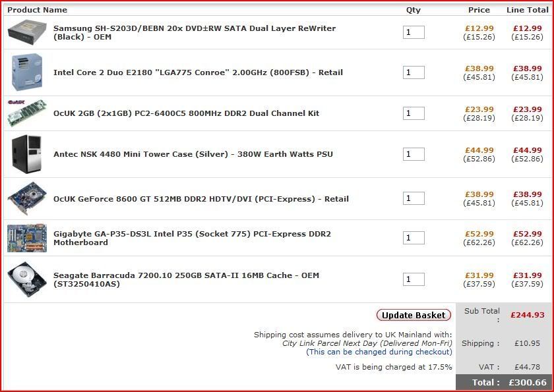This screenshot has width=554, height=392.
Task: Select the quantity field for Antec case
Action: coord(414,154)
